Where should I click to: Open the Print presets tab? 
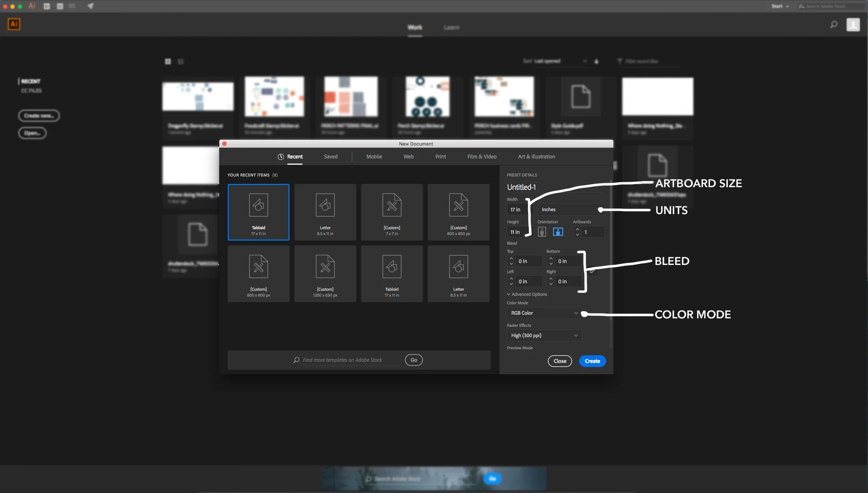[x=440, y=157]
